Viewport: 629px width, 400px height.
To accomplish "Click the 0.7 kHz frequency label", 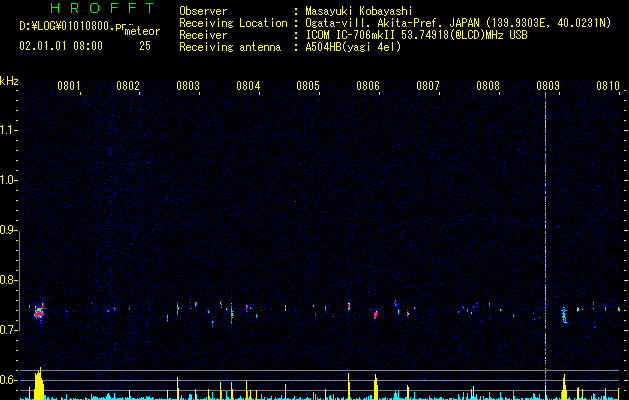I will [x=9, y=330].
